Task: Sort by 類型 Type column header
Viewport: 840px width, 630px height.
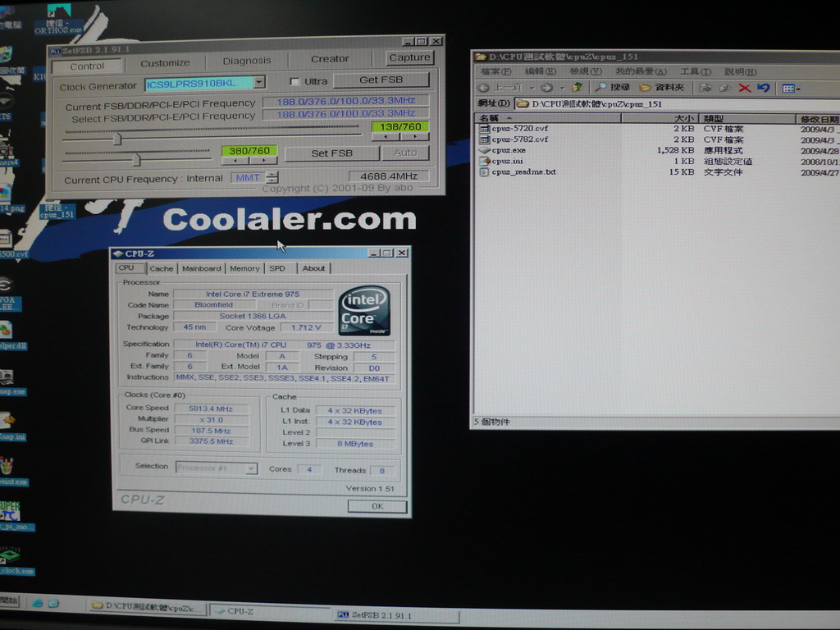Action: point(747,118)
